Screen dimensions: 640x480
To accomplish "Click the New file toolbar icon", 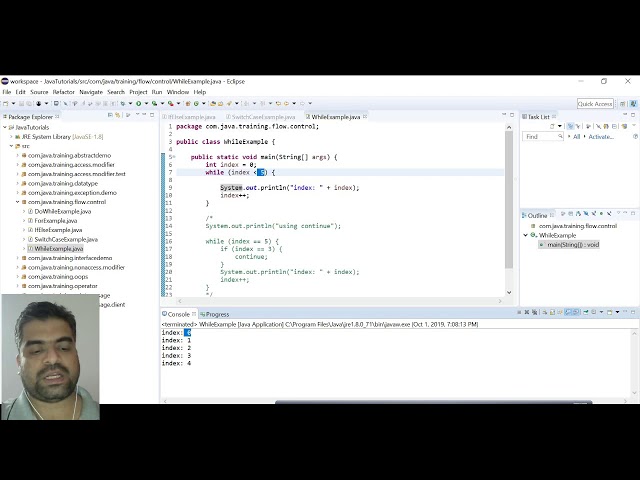I will point(6,104).
